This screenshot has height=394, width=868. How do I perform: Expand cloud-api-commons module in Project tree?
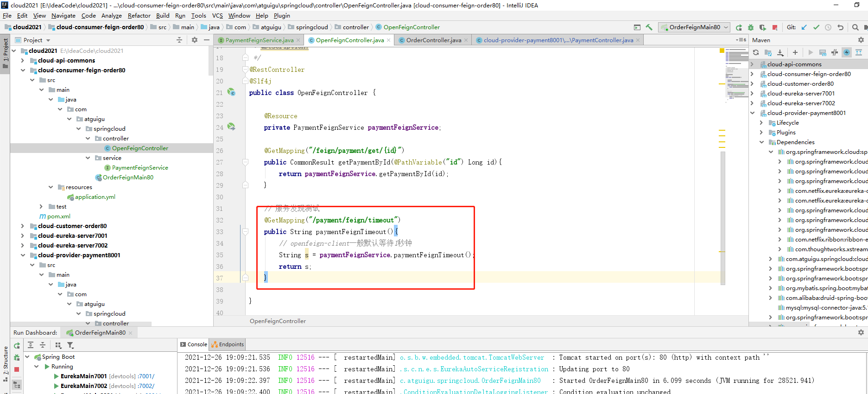tap(22, 61)
